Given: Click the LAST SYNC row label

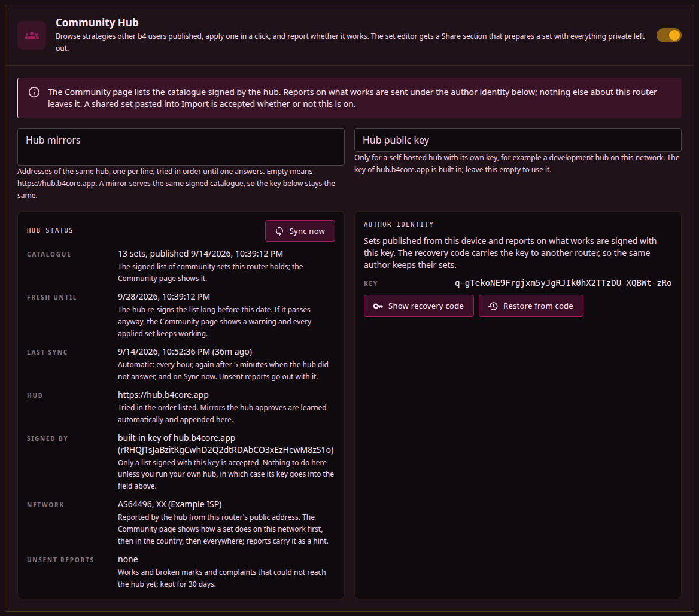Looking at the screenshot, I should (47, 352).
